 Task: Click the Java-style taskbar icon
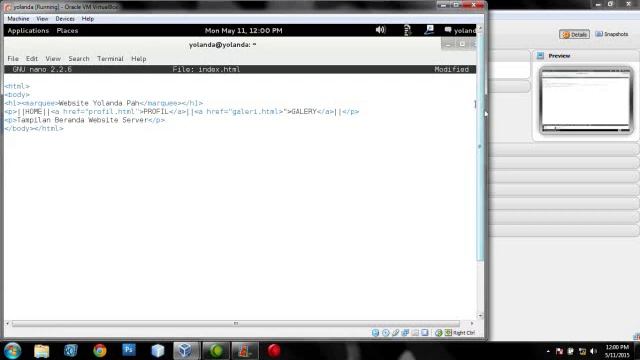tap(245, 351)
